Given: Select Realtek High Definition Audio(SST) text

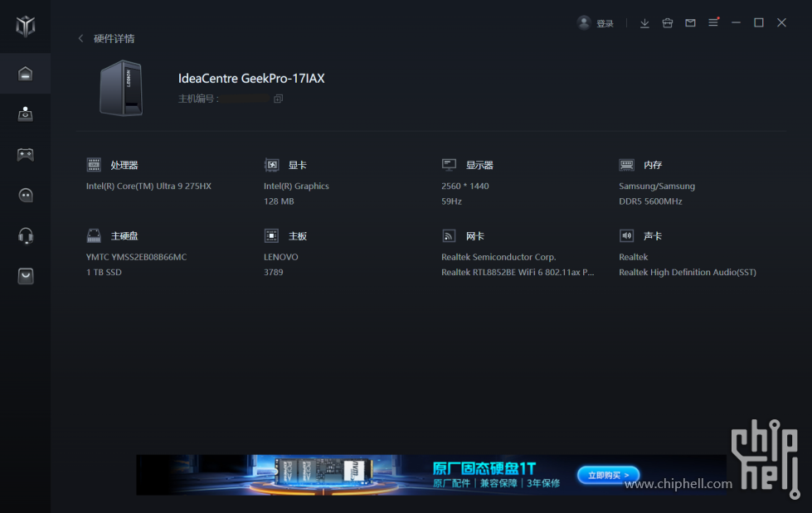Looking at the screenshot, I should [x=688, y=273].
